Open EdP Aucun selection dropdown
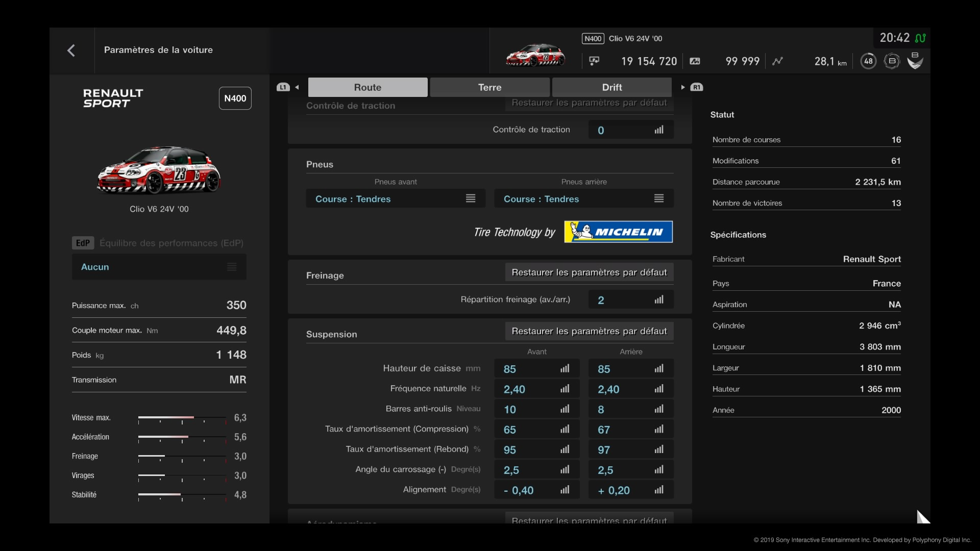980x551 pixels. tap(159, 267)
